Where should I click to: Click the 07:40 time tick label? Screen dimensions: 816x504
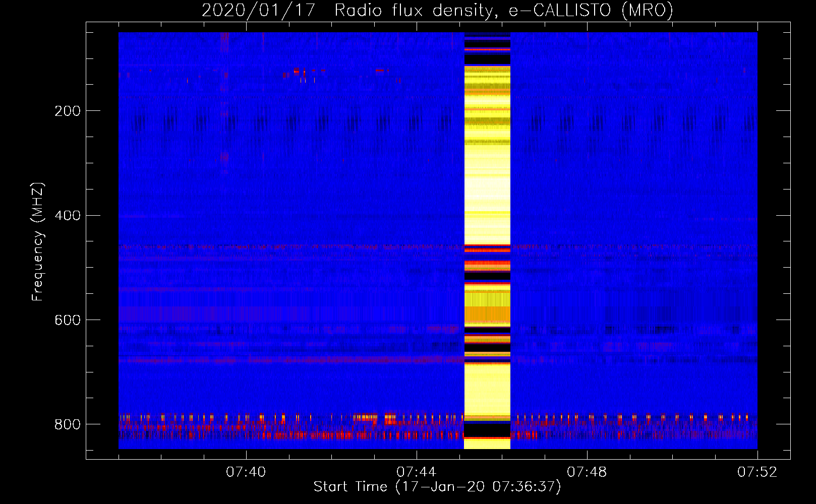246,472
